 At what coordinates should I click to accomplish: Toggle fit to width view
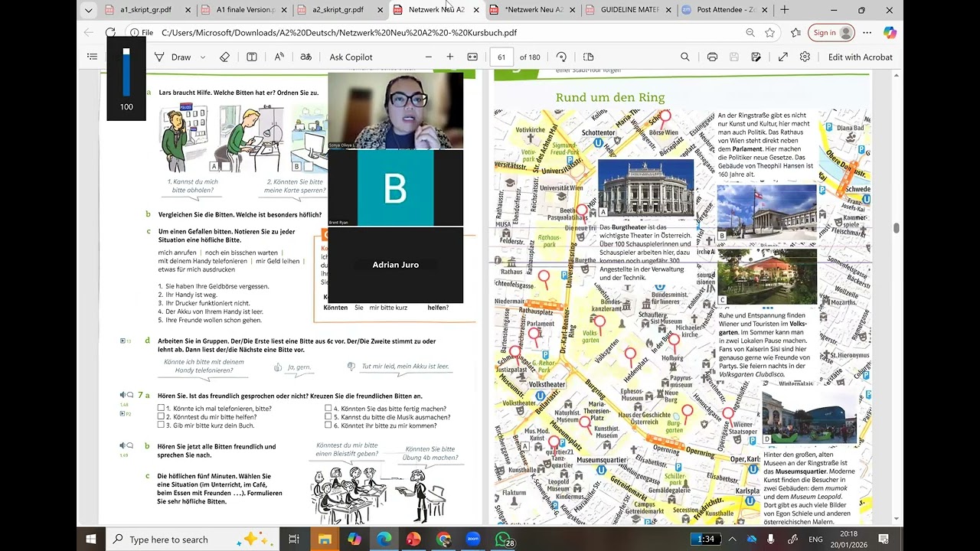472,57
